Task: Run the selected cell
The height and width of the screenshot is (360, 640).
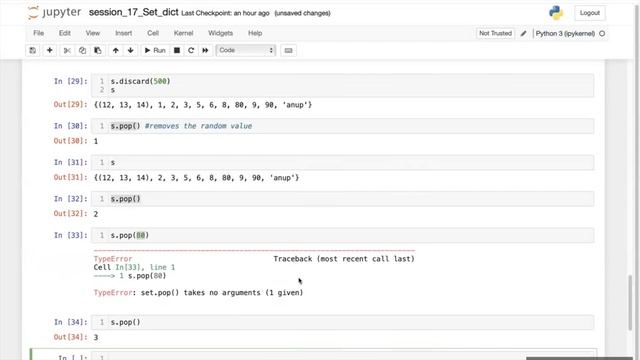Action: coord(155,50)
